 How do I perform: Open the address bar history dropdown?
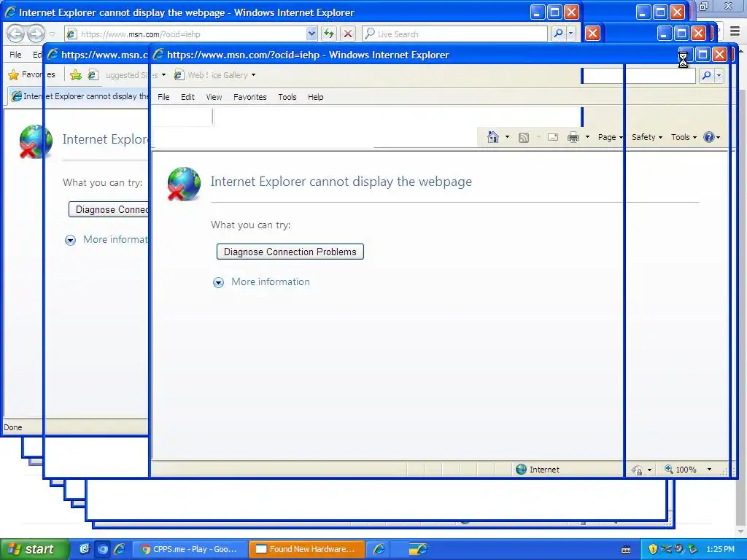point(311,34)
